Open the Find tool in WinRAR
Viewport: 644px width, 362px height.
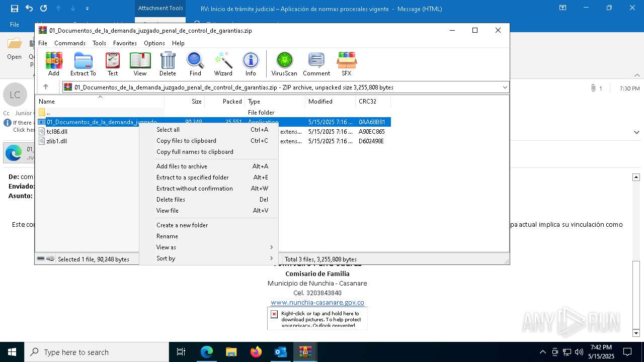coord(195,64)
